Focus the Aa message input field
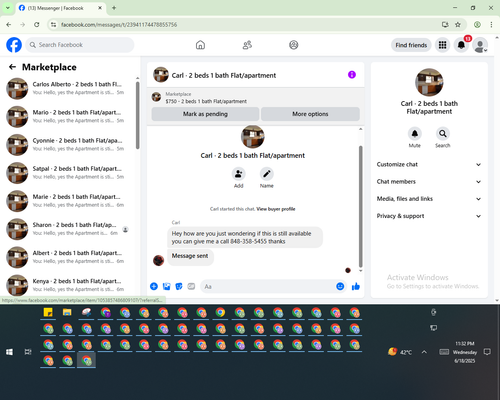This screenshot has height=400, width=500. tap(268, 286)
